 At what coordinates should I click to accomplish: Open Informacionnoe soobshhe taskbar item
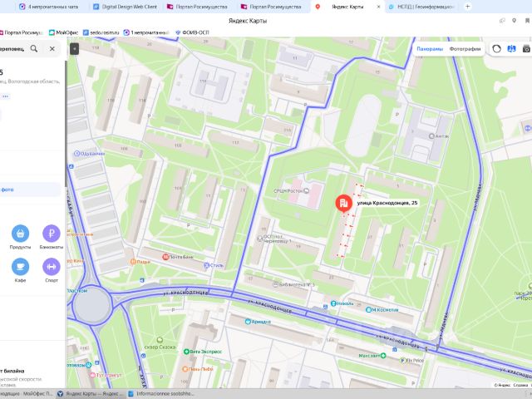pyautogui.click(x=161, y=393)
